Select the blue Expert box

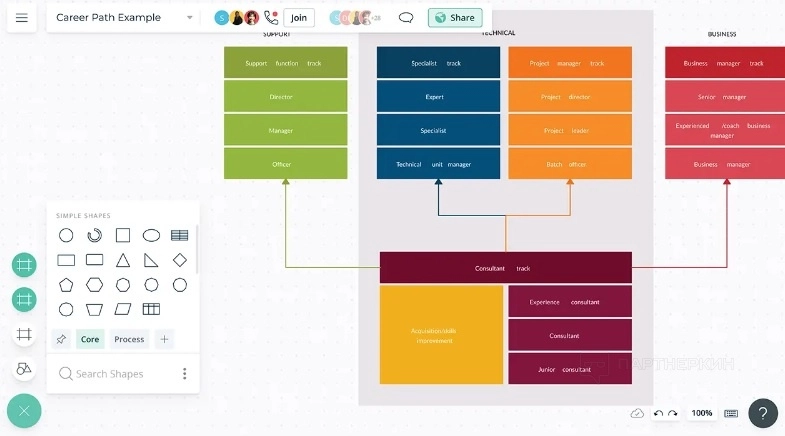click(x=438, y=97)
